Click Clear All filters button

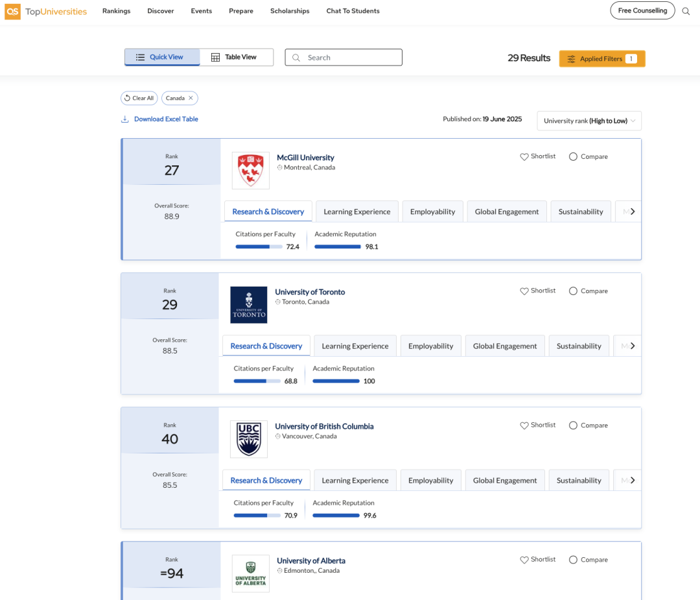click(139, 98)
